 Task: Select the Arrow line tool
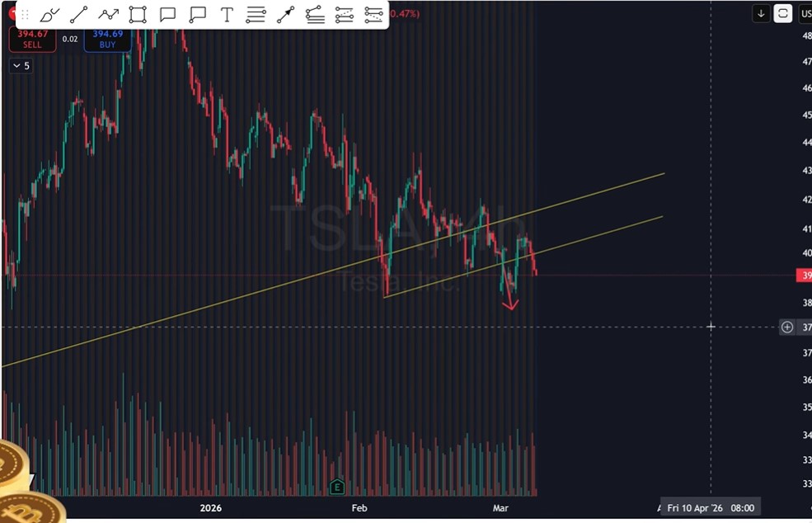285,15
